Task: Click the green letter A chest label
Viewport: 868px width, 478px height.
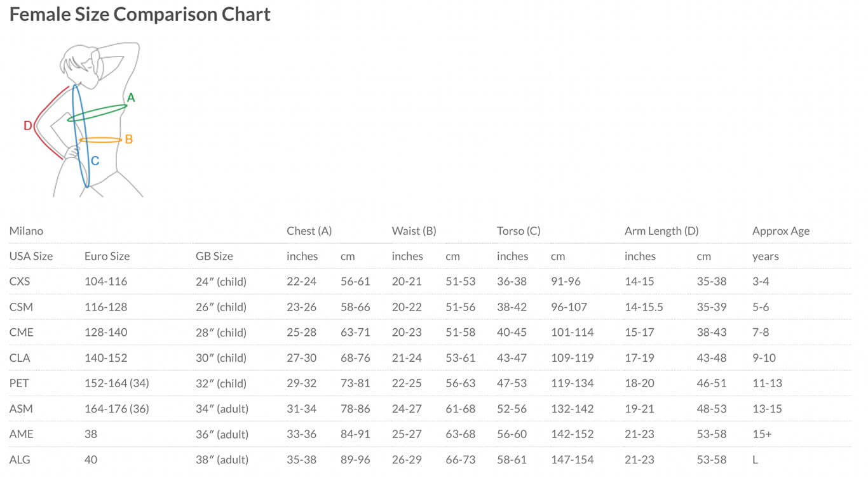Action: pyautogui.click(x=131, y=98)
